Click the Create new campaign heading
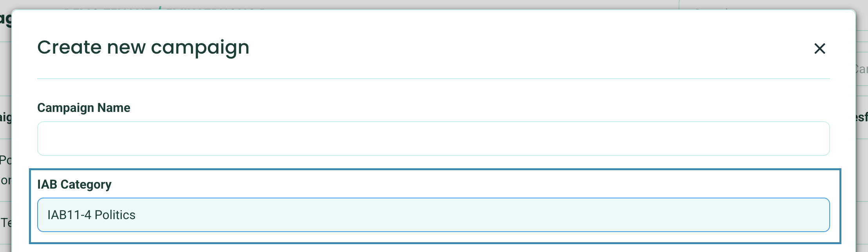This screenshot has width=868, height=252. click(x=143, y=47)
